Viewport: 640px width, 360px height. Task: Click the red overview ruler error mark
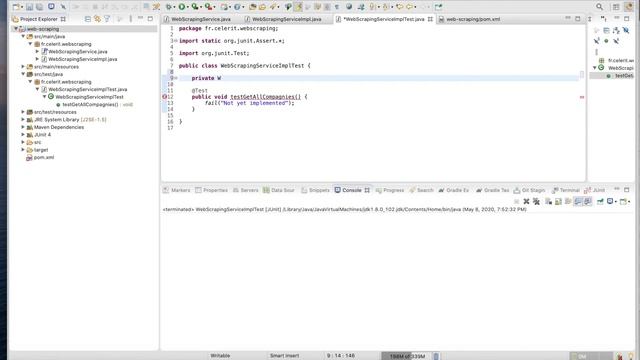click(x=582, y=97)
